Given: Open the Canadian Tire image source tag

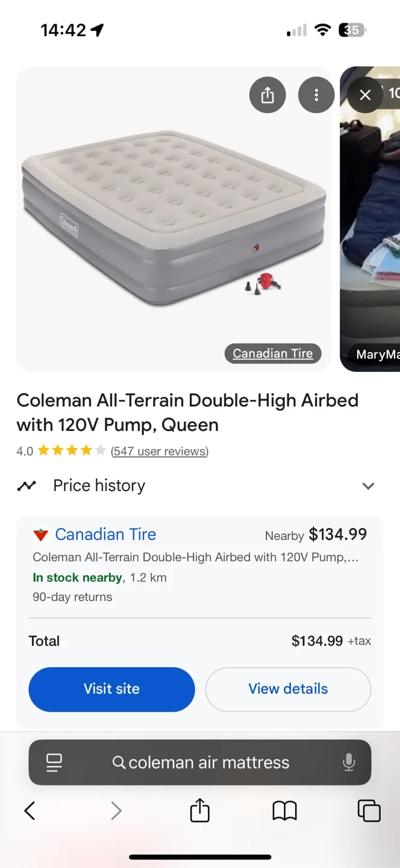Looking at the screenshot, I should 273,353.
